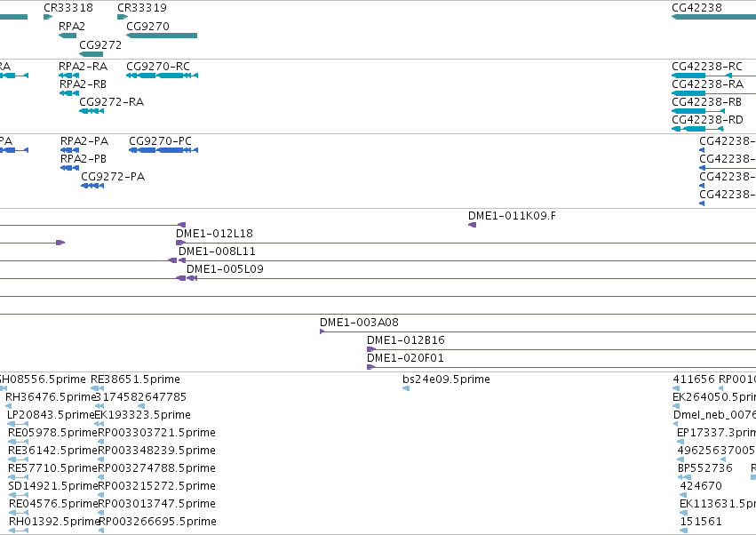Open the CG42238-RB transcript label
Viewport: 756px width, 535px height.
coord(706,102)
